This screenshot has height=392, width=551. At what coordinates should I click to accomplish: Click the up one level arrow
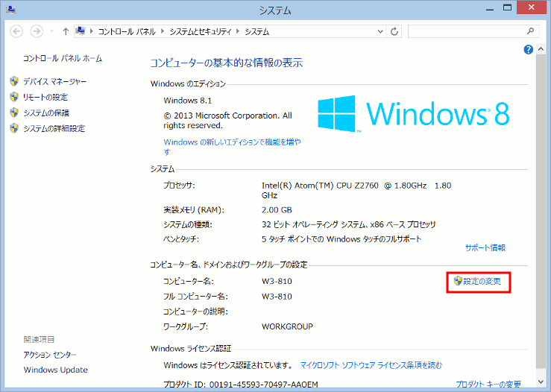click(66, 32)
